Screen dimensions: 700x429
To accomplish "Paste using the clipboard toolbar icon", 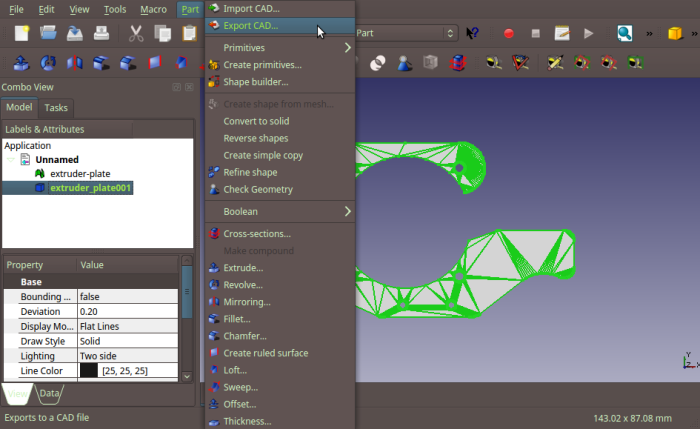I will coord(189,33).
